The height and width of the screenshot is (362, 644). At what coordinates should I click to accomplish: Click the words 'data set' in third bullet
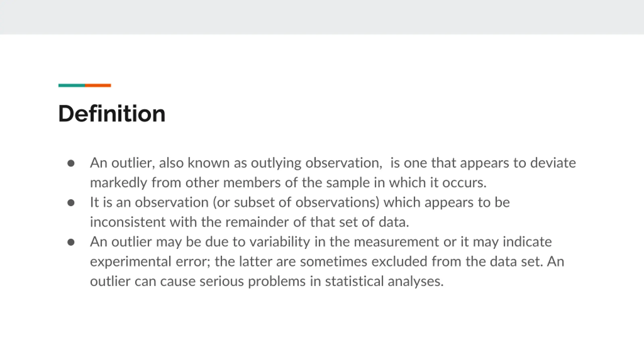[515, 261]
